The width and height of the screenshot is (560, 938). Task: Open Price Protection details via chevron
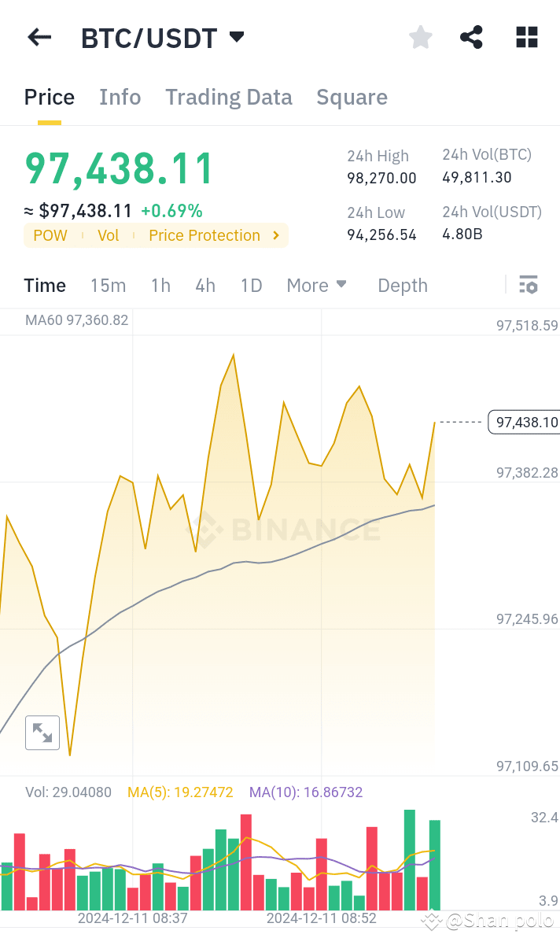click(x=274, y=235)
